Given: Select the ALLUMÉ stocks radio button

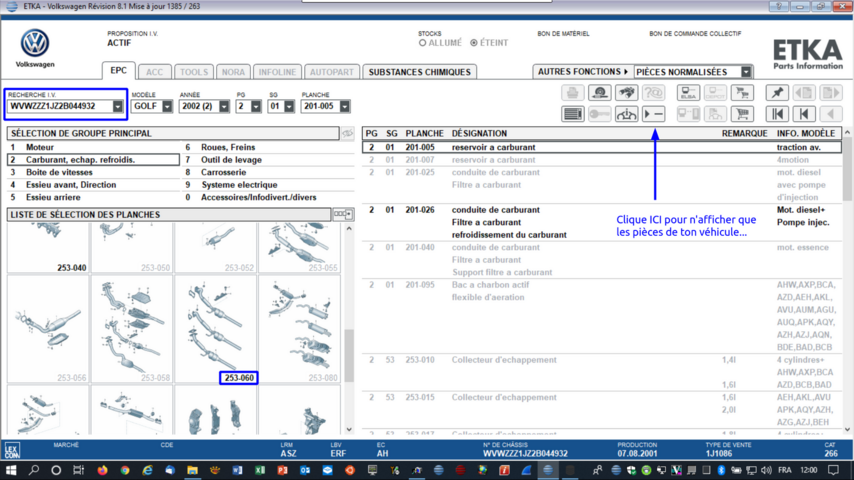Looking at the screenshot, I should [423, 43].
